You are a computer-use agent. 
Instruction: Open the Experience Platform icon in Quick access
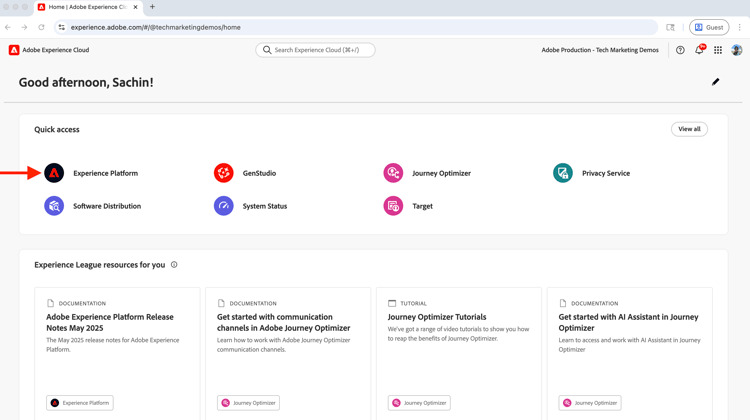pos(54,173)
